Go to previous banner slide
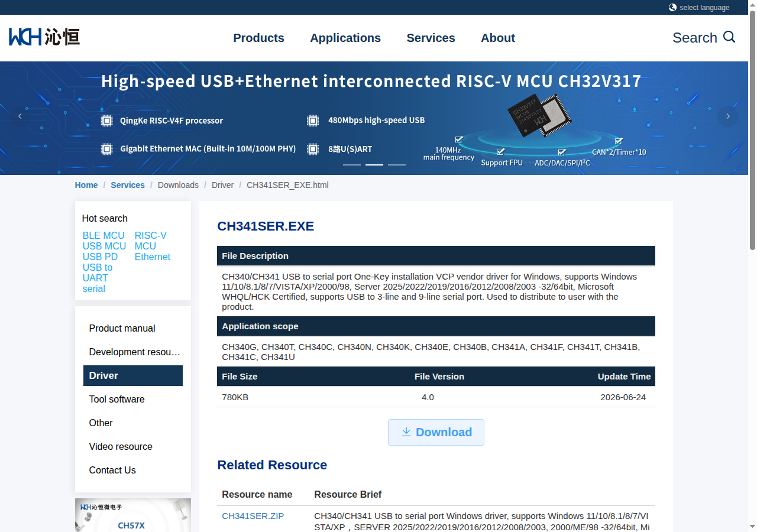757x532 pixels. [20, 116]
